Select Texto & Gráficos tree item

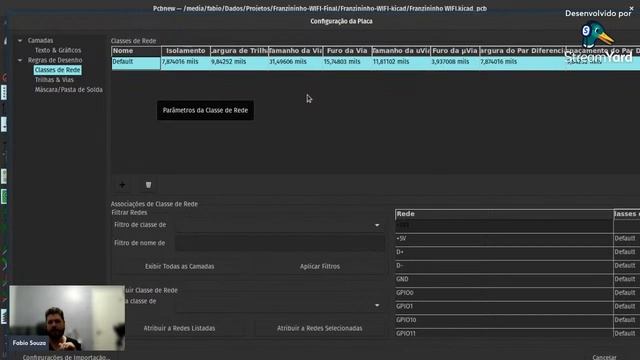click(x=58, y=50)
